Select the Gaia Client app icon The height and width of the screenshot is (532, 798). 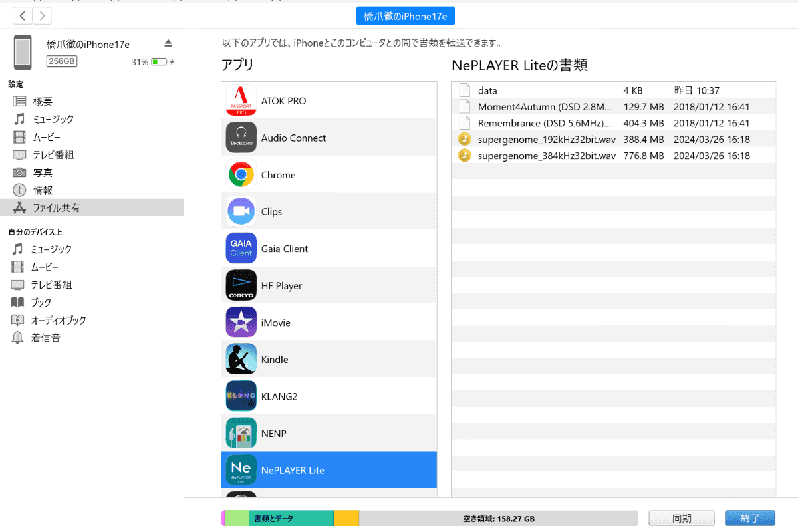tap(241, 248)
